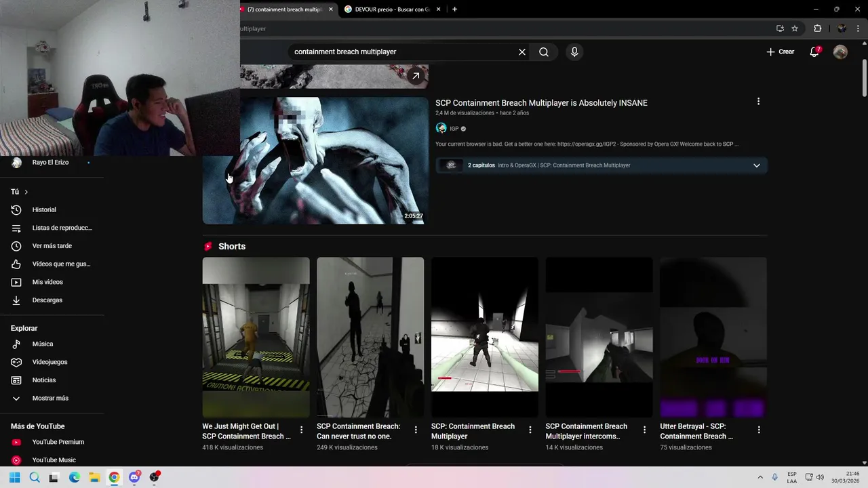The width and height of the screenshot is (868, 488).
Task: Open Discord from the taskbar
Action: 134,477
